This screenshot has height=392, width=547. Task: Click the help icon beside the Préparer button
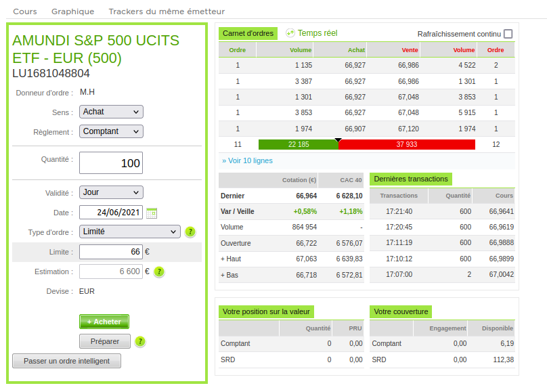click(x=139, y=342)
